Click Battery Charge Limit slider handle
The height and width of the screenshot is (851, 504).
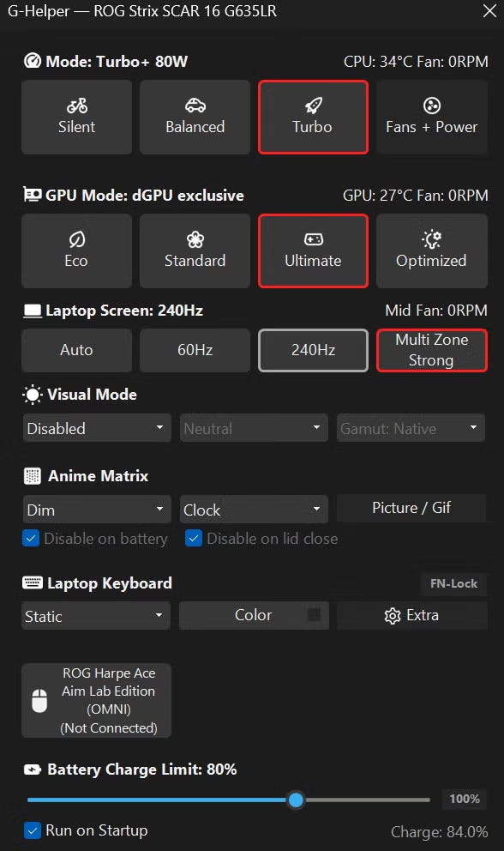tap(296, 800)
